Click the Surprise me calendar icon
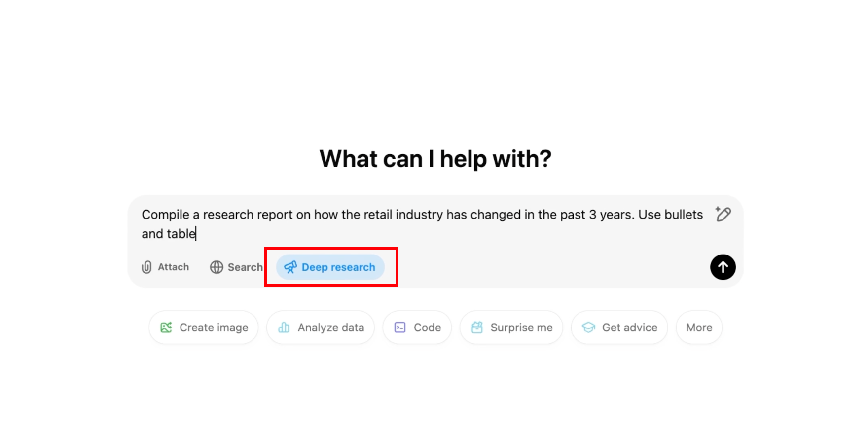Viewport: 868px width, 437px height. [477, 328]
